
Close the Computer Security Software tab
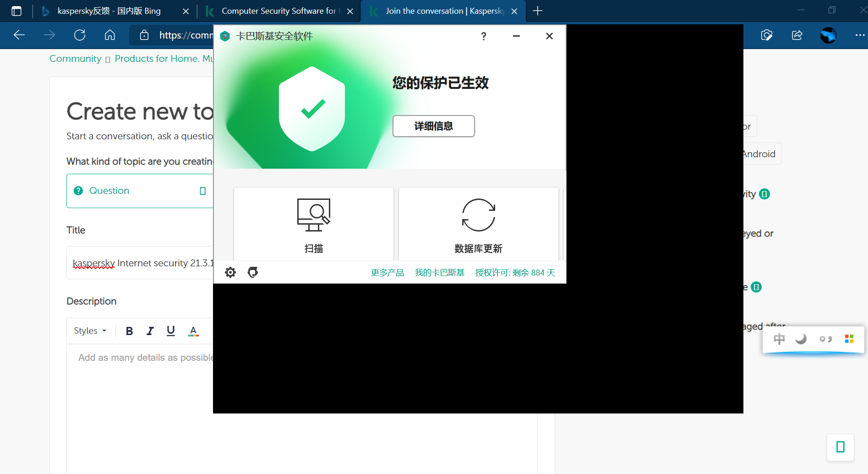[350, 11]
